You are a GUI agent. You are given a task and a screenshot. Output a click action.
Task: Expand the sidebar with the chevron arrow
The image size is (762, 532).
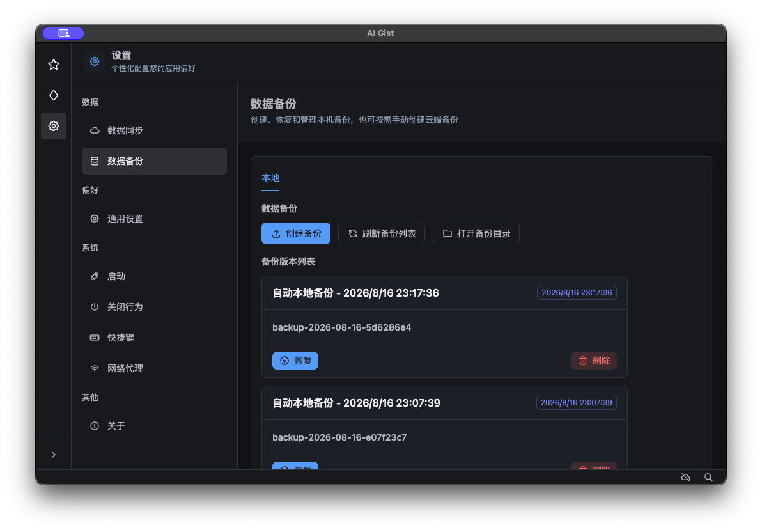[x=54, y=455]
